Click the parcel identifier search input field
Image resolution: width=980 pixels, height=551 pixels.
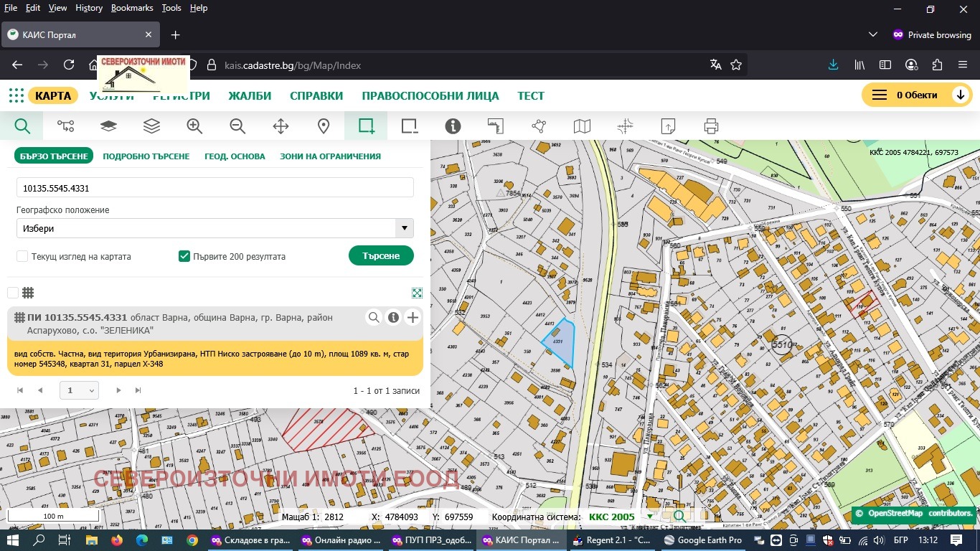tap(215, 188)
